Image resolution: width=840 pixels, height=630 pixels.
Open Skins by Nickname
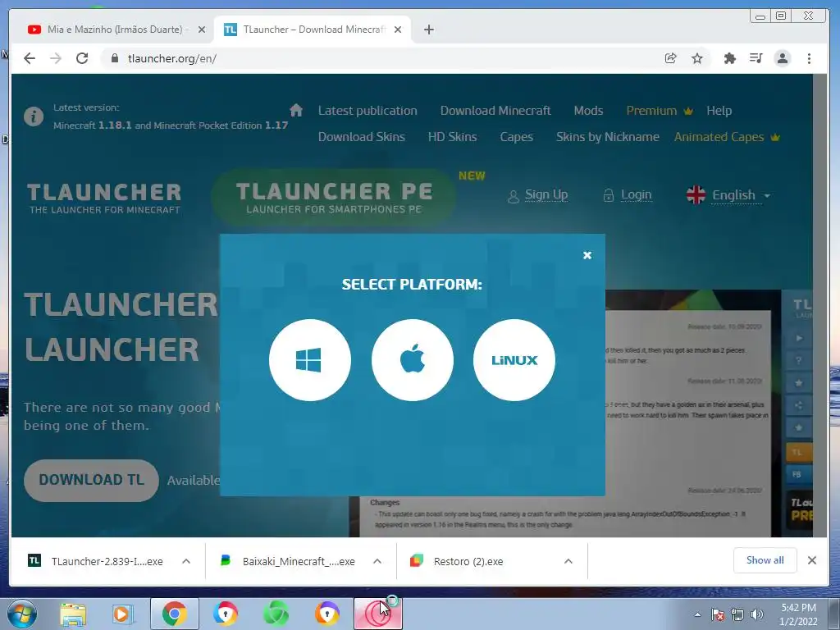608,137
